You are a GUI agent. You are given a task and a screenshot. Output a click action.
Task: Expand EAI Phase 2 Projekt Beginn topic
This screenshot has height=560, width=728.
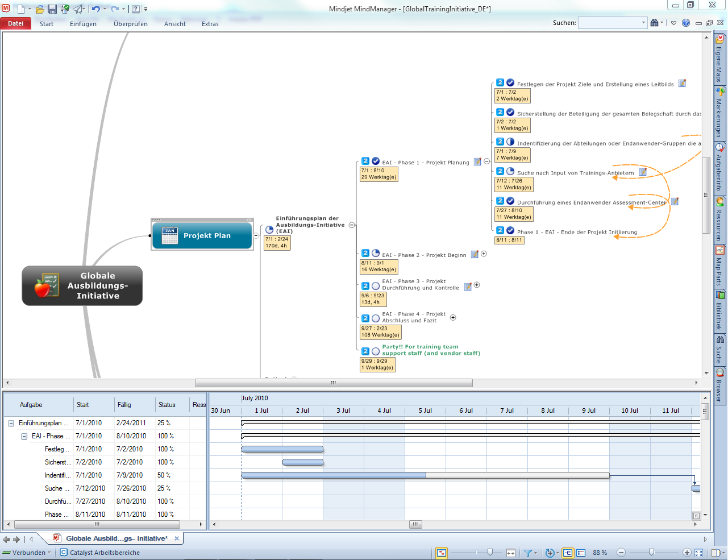click(484, 254)
